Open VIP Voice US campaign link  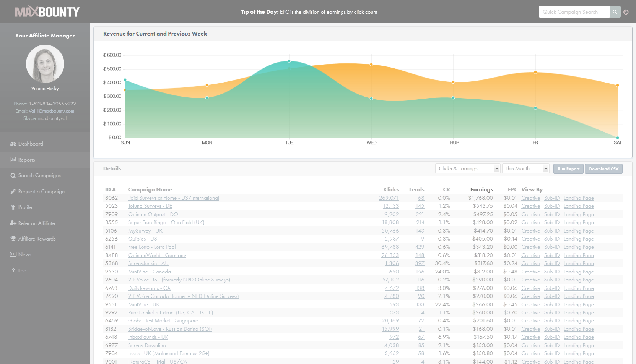click(179, 280)
